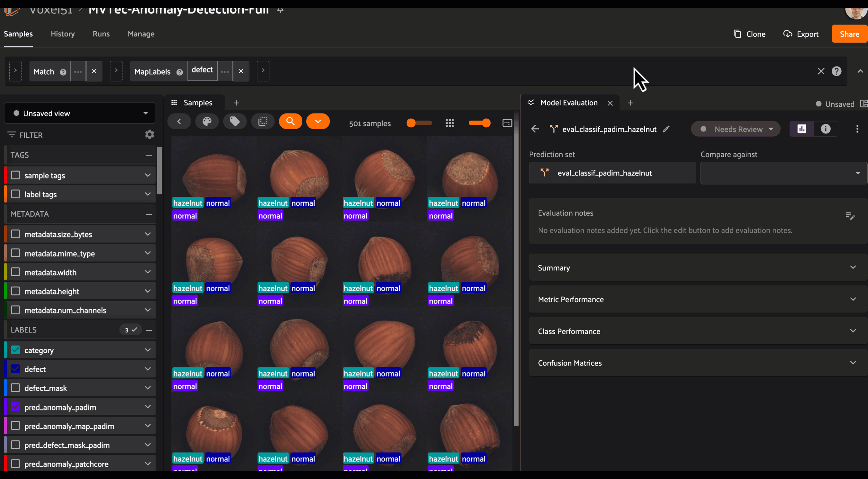This screenshot has width=868, height=479.
Task: Open the Runs tab
Action: 101,34
